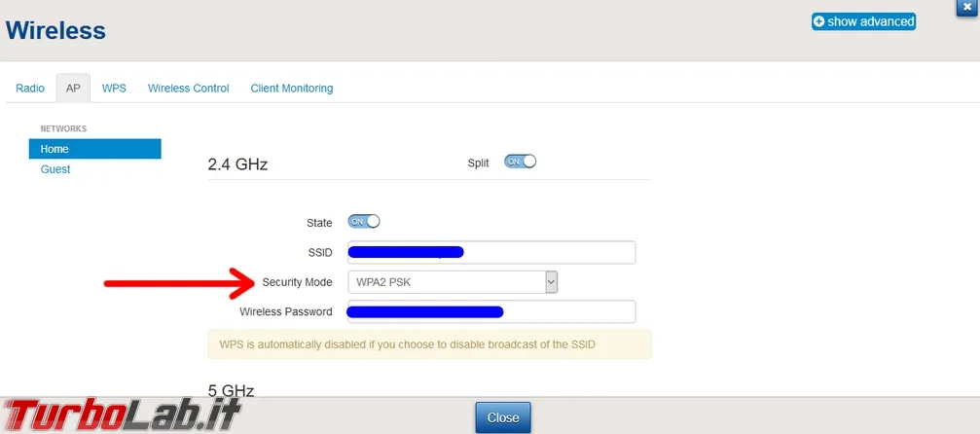Switch to the Radio tab
The width and height of the screenshot is (980, 434).
[x=30, y=89]
